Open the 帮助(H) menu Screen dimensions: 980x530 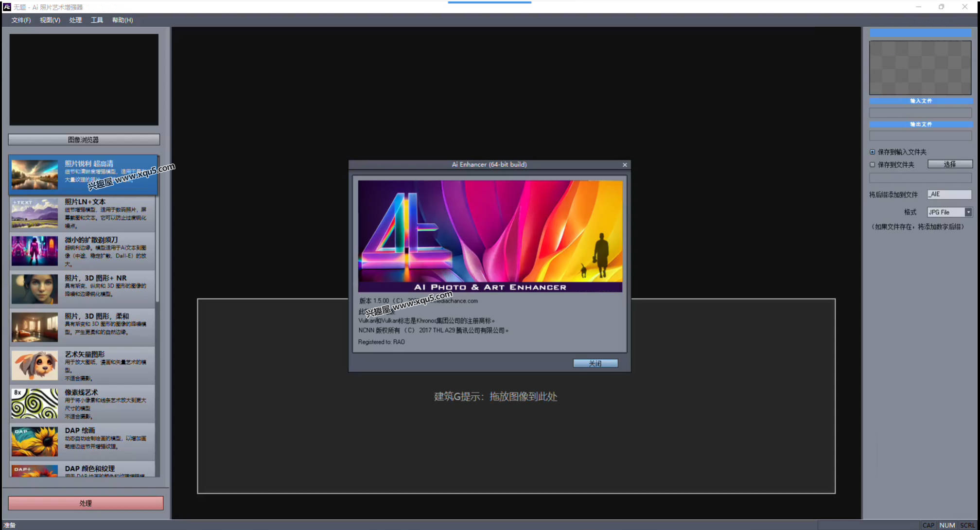(x=122, y=20)
